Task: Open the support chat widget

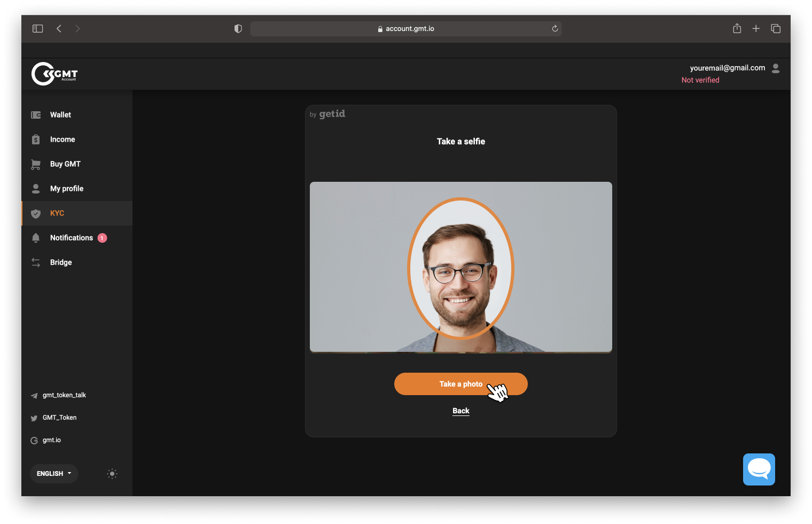Action: (x=759, y=469)
